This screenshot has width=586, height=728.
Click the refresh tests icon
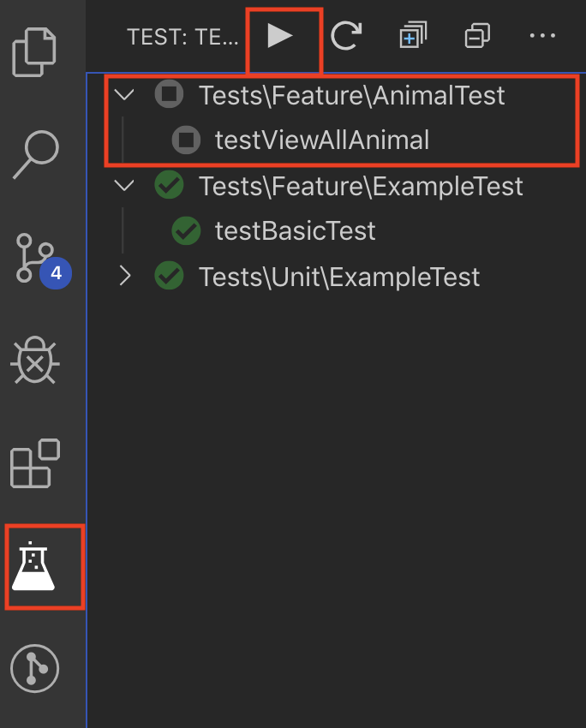(x=346, y=36)
